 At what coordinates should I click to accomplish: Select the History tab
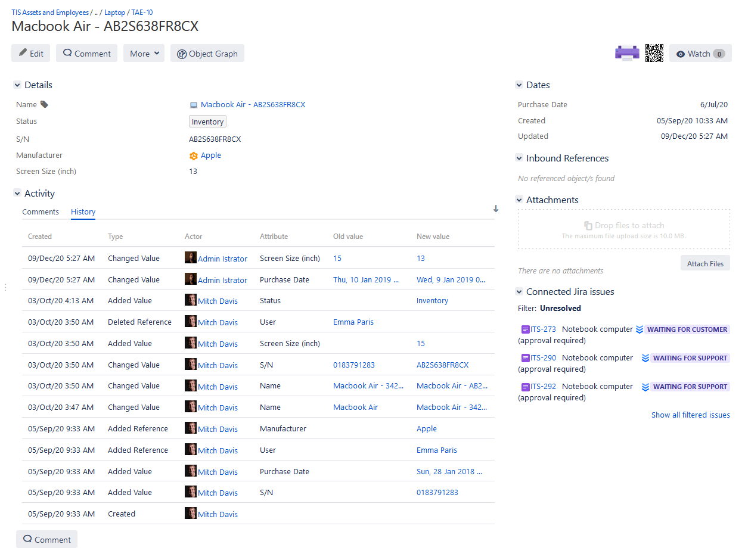pyautogui.click(x=83, y=212)
